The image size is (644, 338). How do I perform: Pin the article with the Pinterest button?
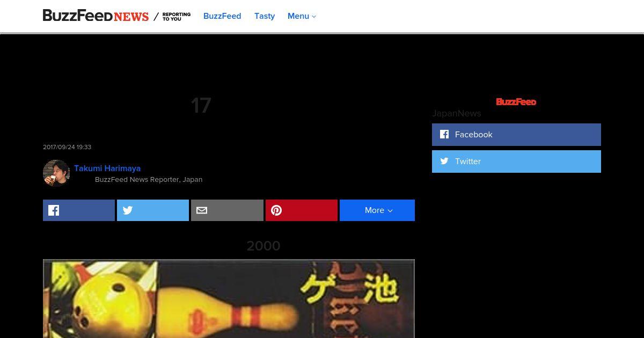302,210
